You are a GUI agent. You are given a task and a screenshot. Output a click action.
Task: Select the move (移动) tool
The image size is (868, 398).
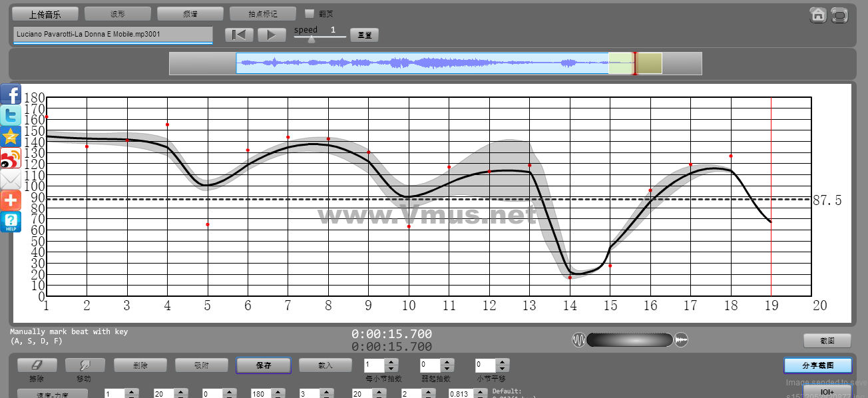coord(85,365)
